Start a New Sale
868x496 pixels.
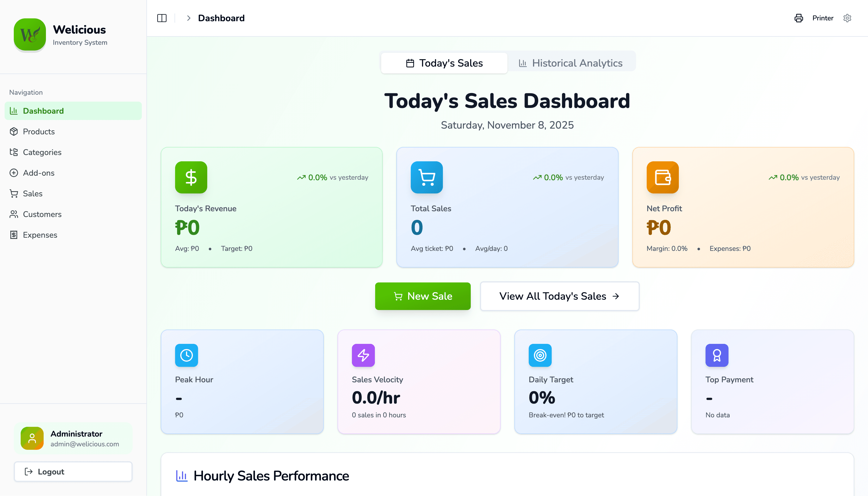(x=423, y=296)
